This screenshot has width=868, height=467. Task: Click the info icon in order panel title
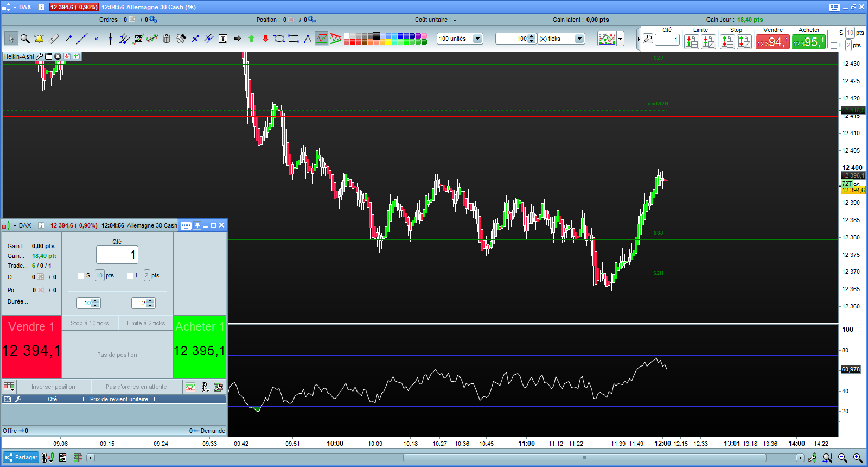[x=41, y=225]
